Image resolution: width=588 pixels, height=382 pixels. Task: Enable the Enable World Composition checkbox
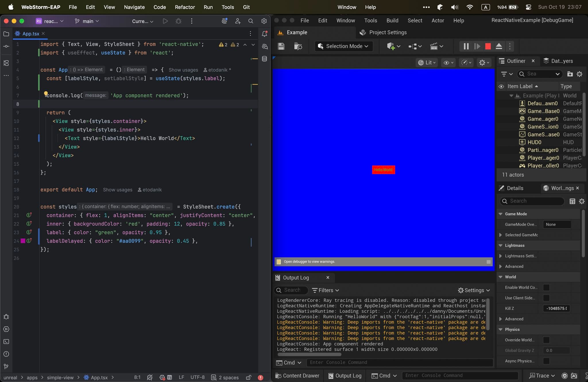[546, 287]
